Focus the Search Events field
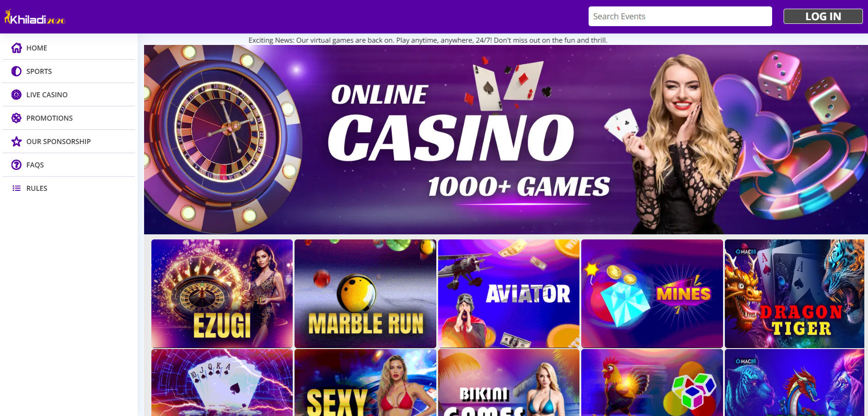 coord(680,16)
